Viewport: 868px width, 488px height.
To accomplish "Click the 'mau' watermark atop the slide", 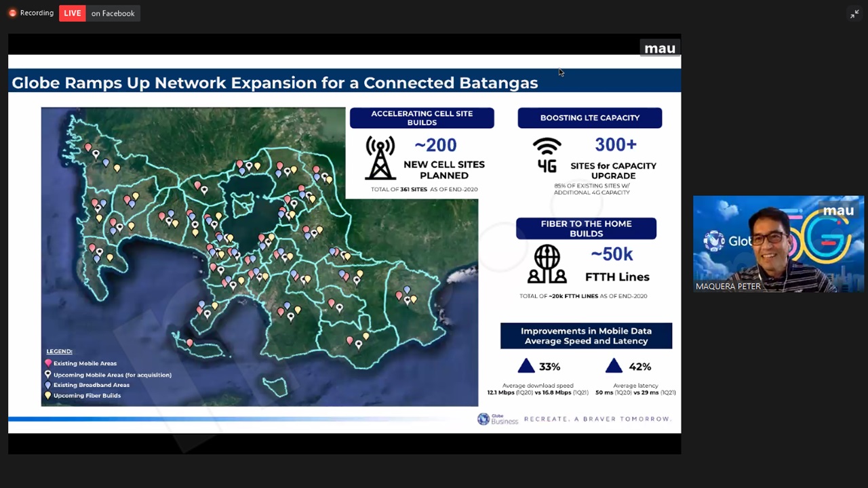I will 660,48.
